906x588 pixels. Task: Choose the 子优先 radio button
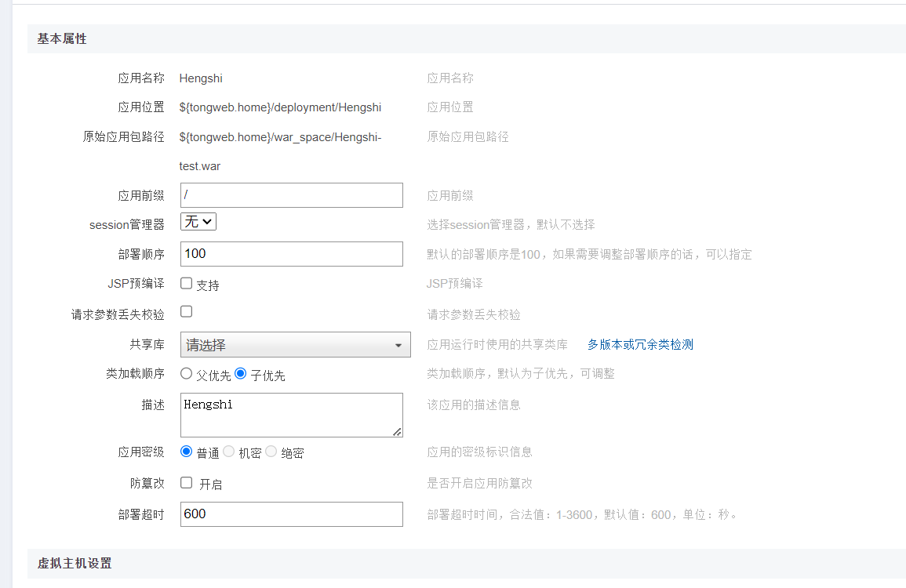click(241, 373)
